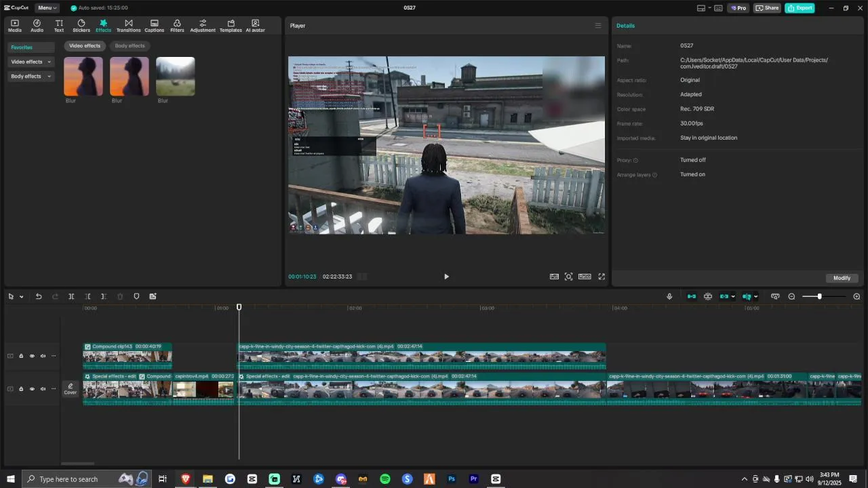Click the player preview quality icon

[x=554, y=277]
